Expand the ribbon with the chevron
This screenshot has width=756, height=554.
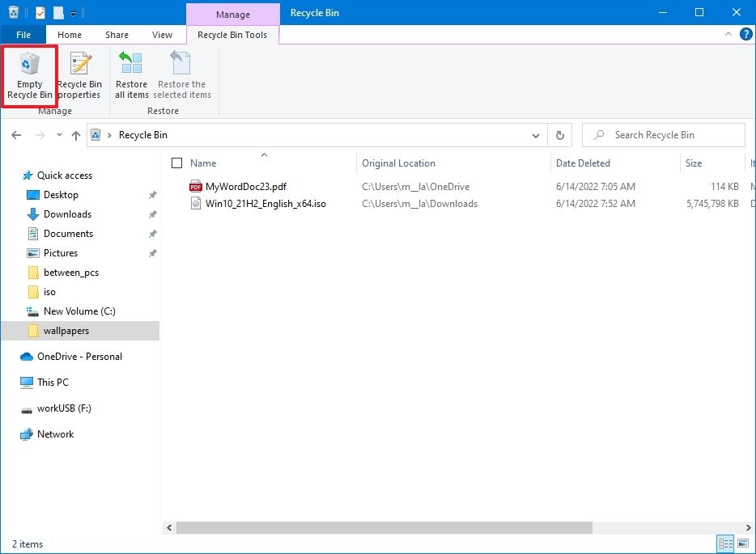coord(730,34)
